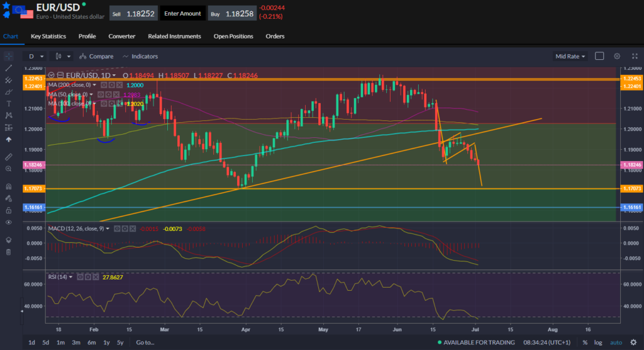Click the trash icon to remove drawings
644x350 pixels.
click(9, 252)
